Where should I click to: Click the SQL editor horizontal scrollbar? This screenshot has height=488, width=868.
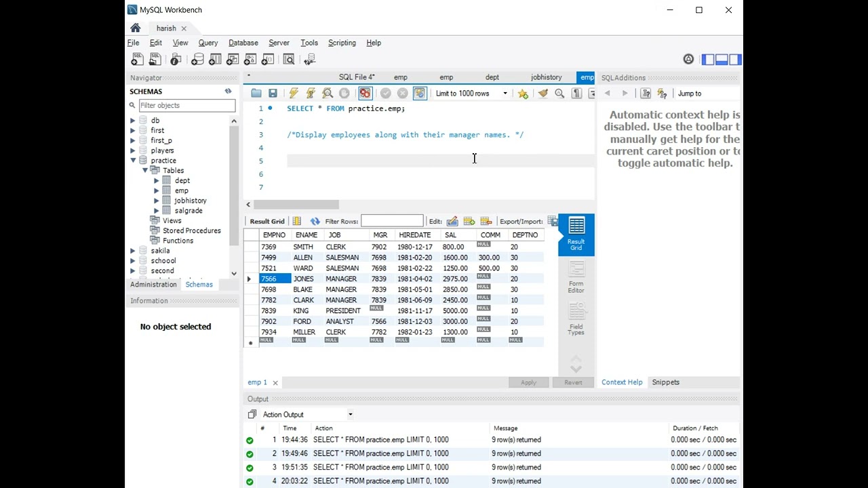tap(296, 205)
